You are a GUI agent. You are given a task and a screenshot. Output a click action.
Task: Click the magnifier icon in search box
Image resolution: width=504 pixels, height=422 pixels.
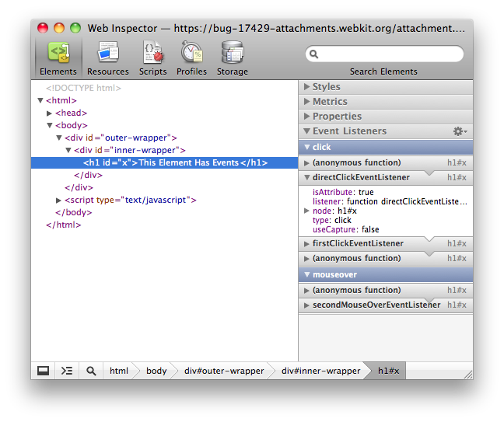coord(313,54)
